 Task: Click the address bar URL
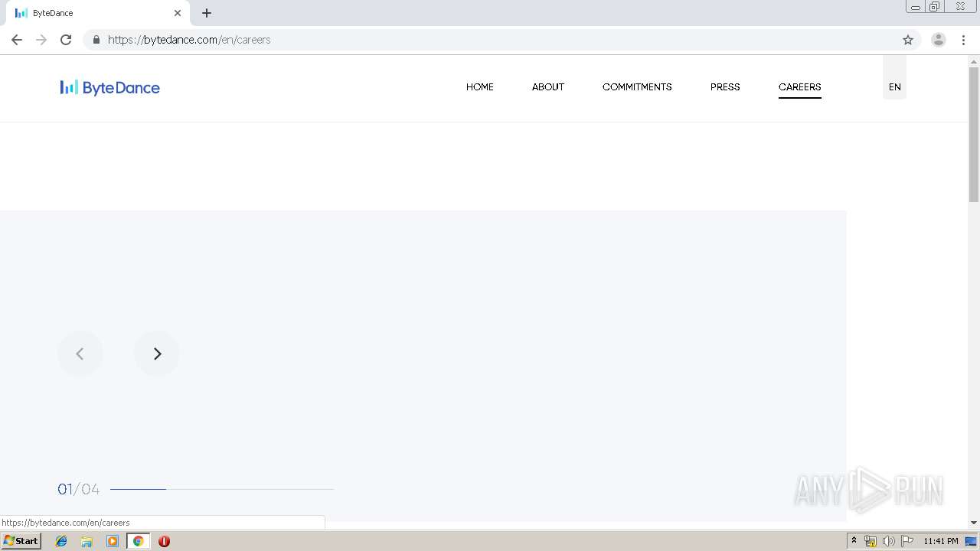(189, 40)
